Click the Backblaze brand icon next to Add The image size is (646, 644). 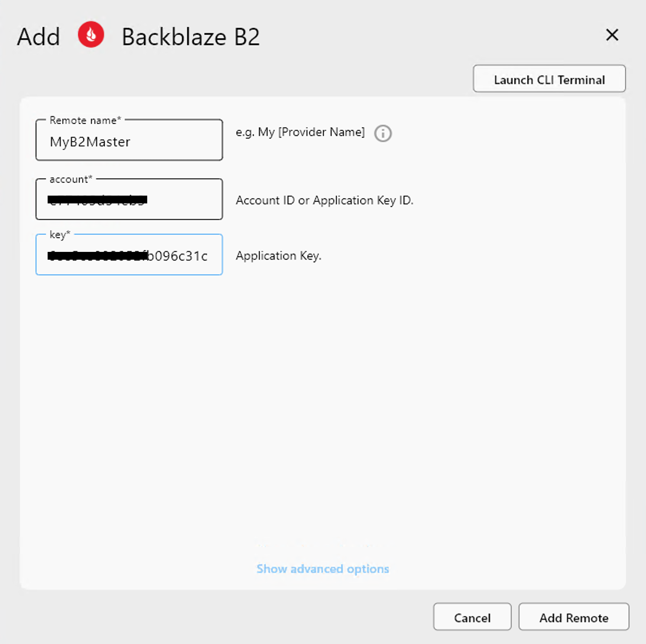(x=90, y=35)
